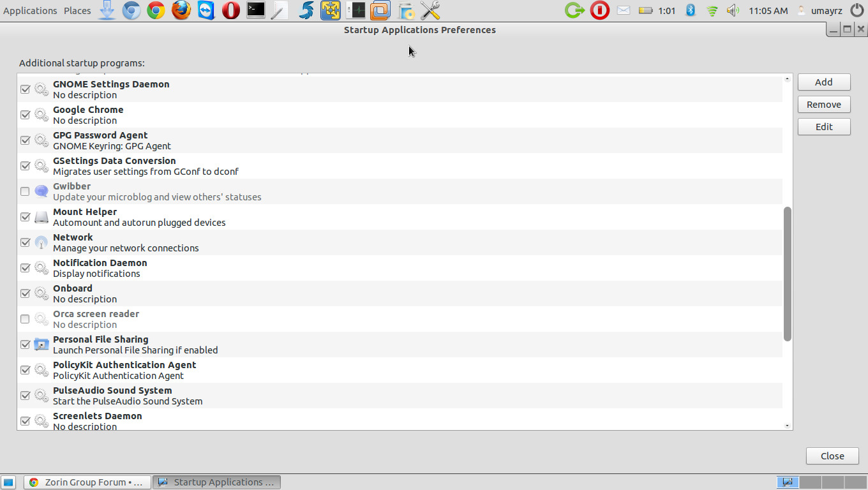Disable Google Chrome startup entry
Viewport: 868px width, 490px height.
tap(26, 115)
